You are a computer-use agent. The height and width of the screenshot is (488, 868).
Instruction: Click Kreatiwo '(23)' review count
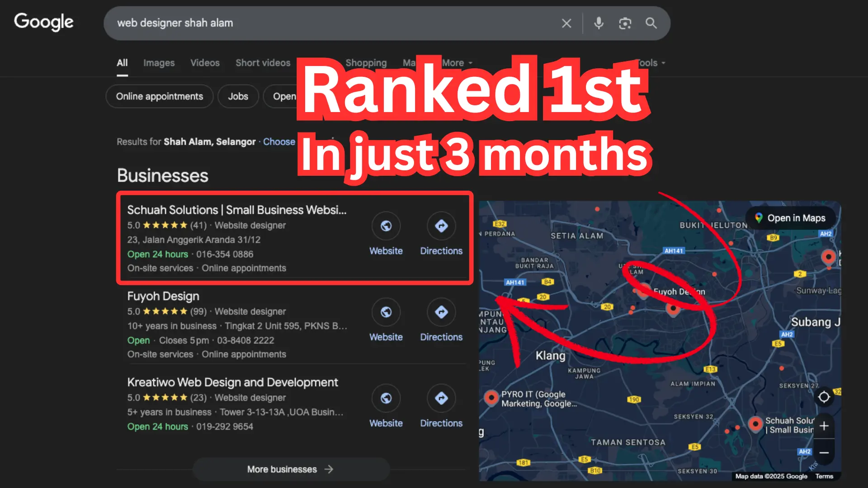198,398
